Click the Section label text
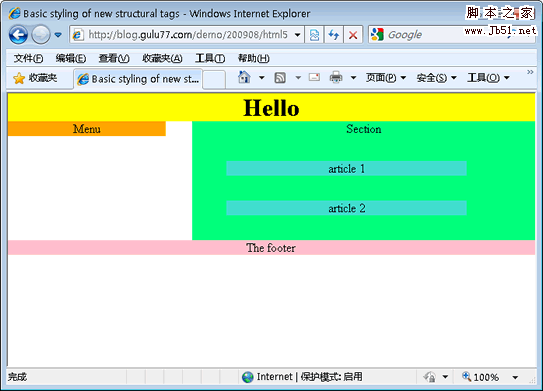This screenshot has width=543, height=391. pyautogui.click(x=364, y=129)
